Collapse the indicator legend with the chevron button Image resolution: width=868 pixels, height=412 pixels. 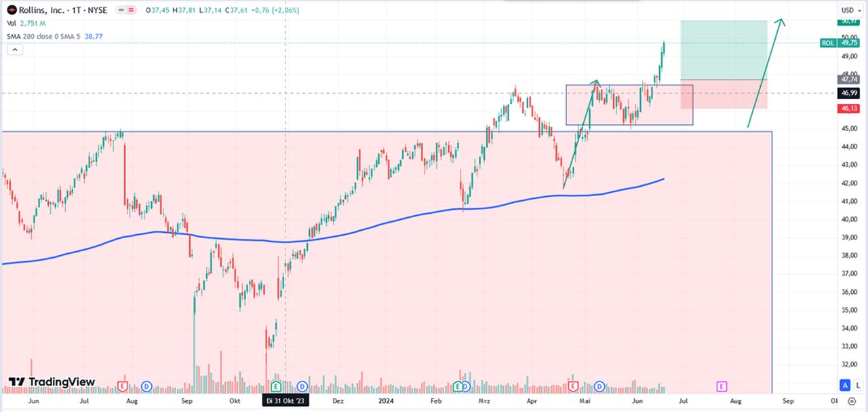coord(15,50)
